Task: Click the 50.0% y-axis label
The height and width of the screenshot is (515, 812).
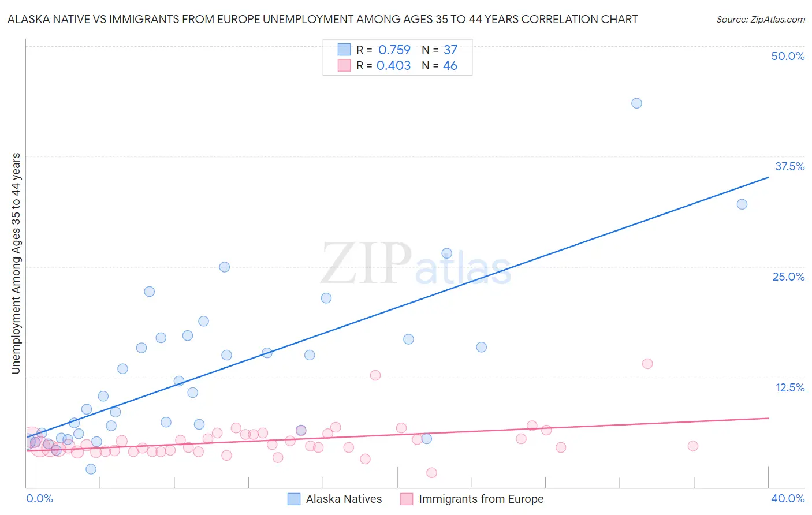Action: point(788,56)
